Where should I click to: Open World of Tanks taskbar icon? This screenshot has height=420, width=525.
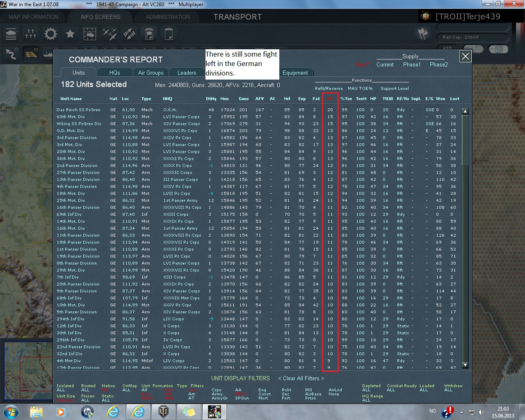(x=164, y=411)
